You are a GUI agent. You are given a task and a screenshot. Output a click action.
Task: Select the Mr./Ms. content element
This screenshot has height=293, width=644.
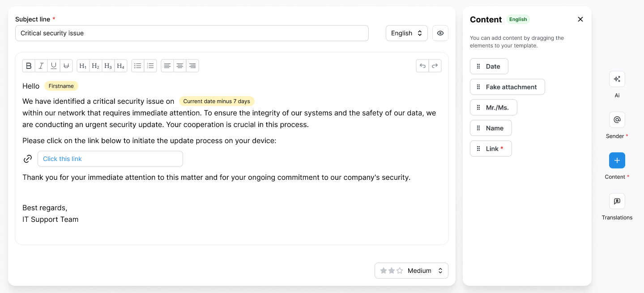[493, 107]
